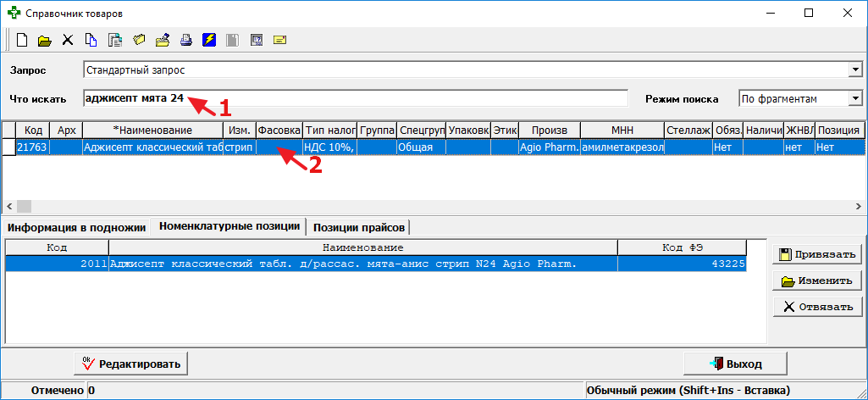Click the paste clipboard toolbar icon
Image resolution: width=868 pixels, height=400 pixels.
pyautogui.click(x=115, y=40)
